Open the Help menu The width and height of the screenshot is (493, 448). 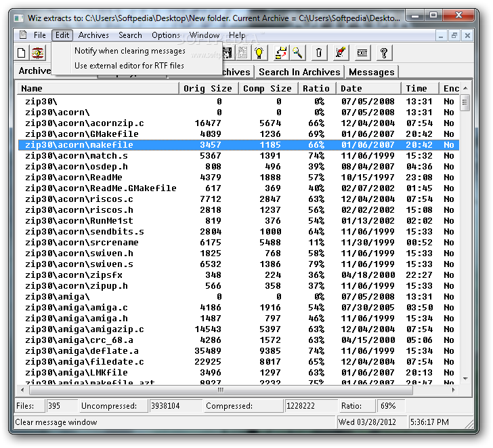pos(237,35)
